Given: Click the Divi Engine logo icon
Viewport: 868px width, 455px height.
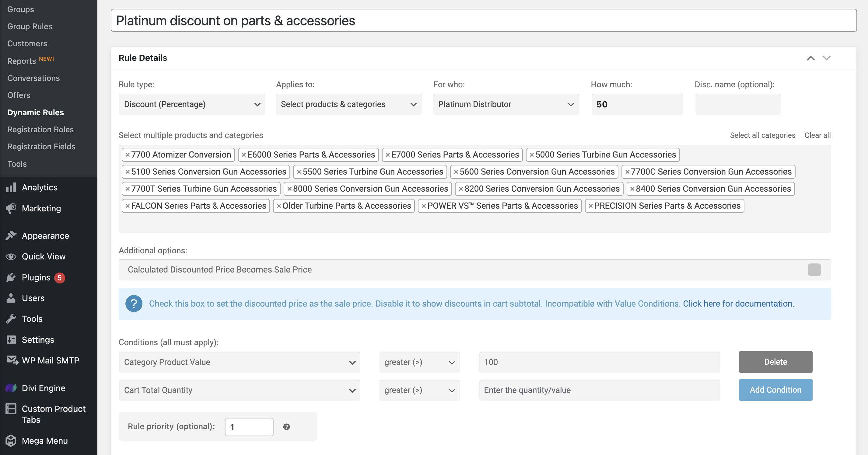Looking at the screenshot, I should (x=11, y=388).
